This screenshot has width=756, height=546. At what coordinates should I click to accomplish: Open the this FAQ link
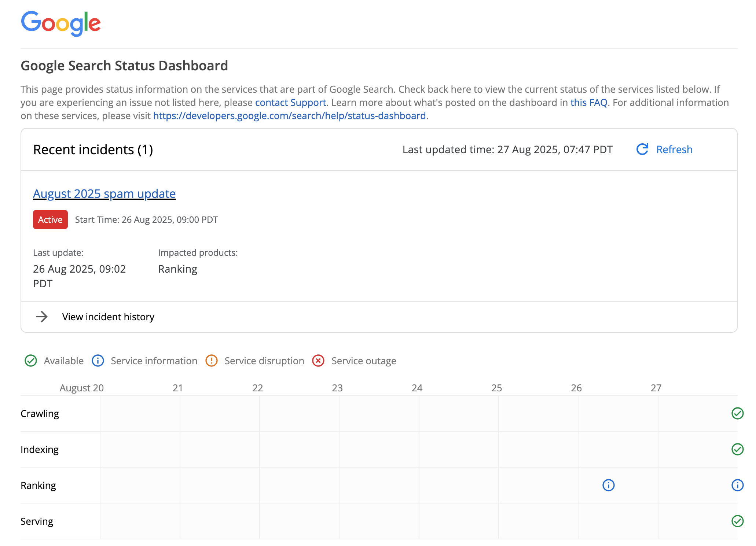[x=589, y=103]
